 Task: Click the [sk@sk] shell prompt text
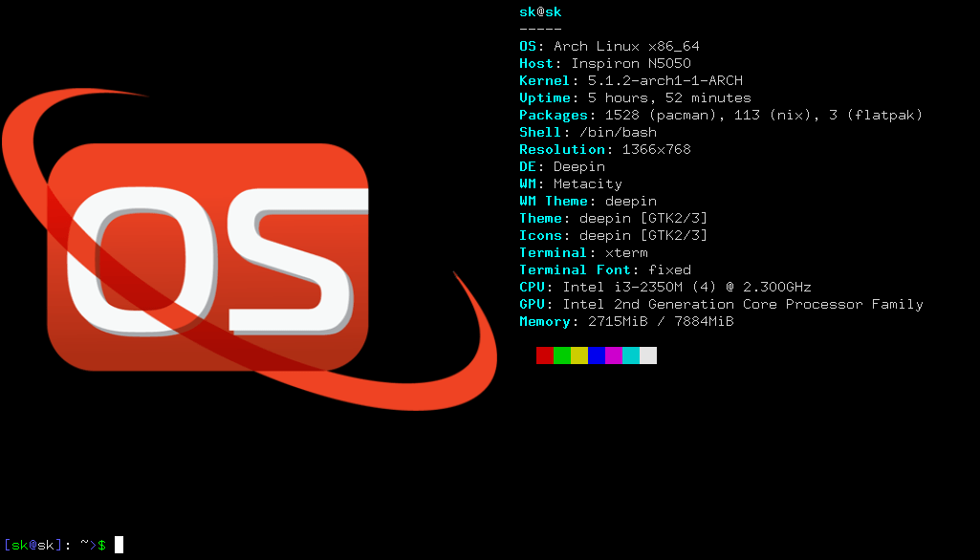pyautogui.click(x=33, y=545)
